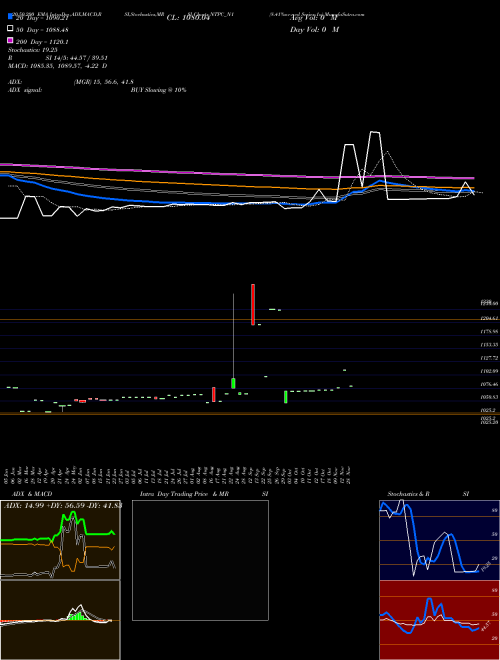Click the tall red candlestick in price chart
Viewport: 500px width, 660px height.
[x=253, y=304]
